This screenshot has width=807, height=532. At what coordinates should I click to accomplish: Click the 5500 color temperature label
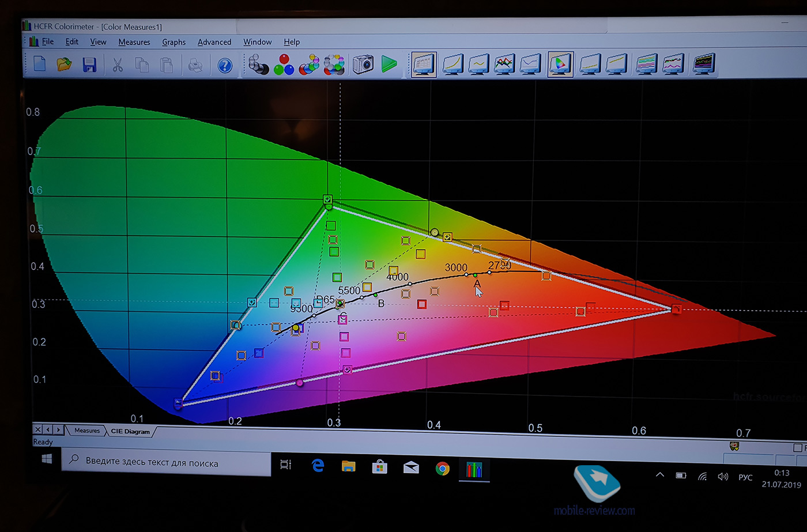point(349,290)
